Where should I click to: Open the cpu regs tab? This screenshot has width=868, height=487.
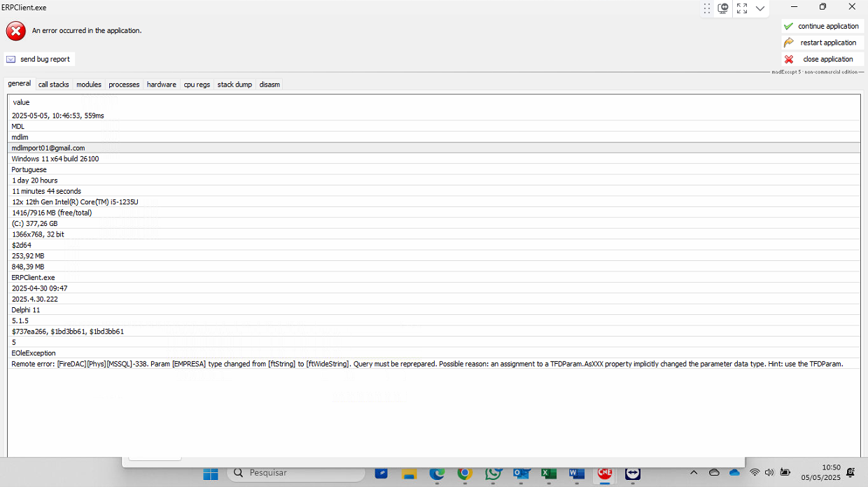pos(197,85)
